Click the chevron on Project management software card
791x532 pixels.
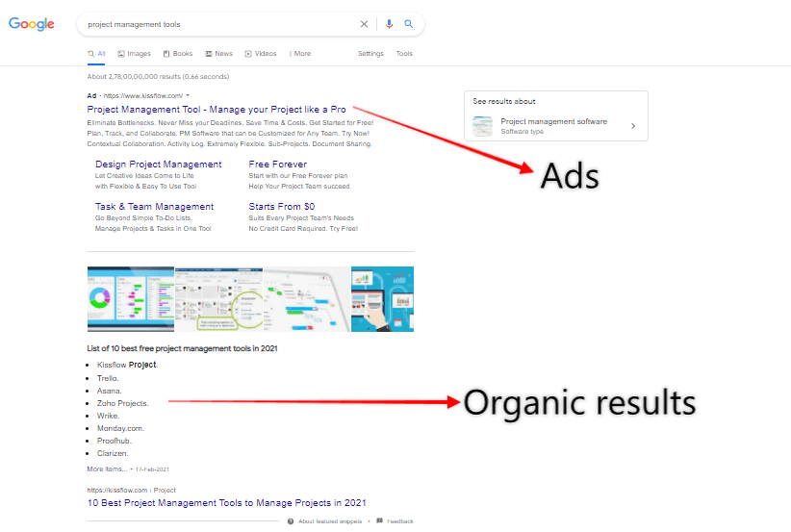point(633,126)
